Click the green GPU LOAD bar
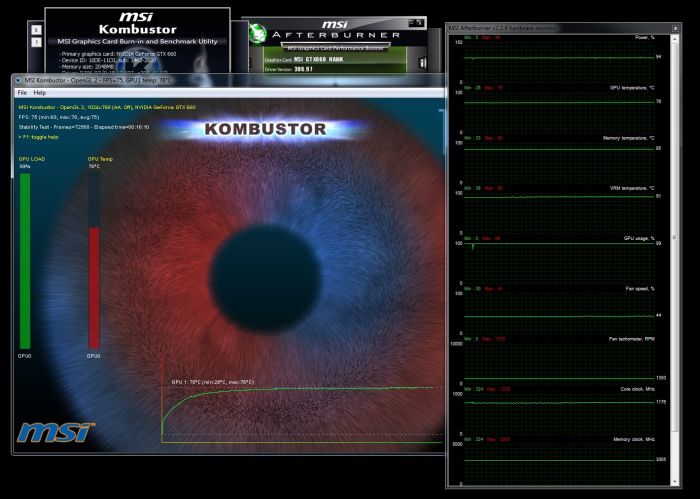This screenshot has width=700, height=499. tap(25, 261)
